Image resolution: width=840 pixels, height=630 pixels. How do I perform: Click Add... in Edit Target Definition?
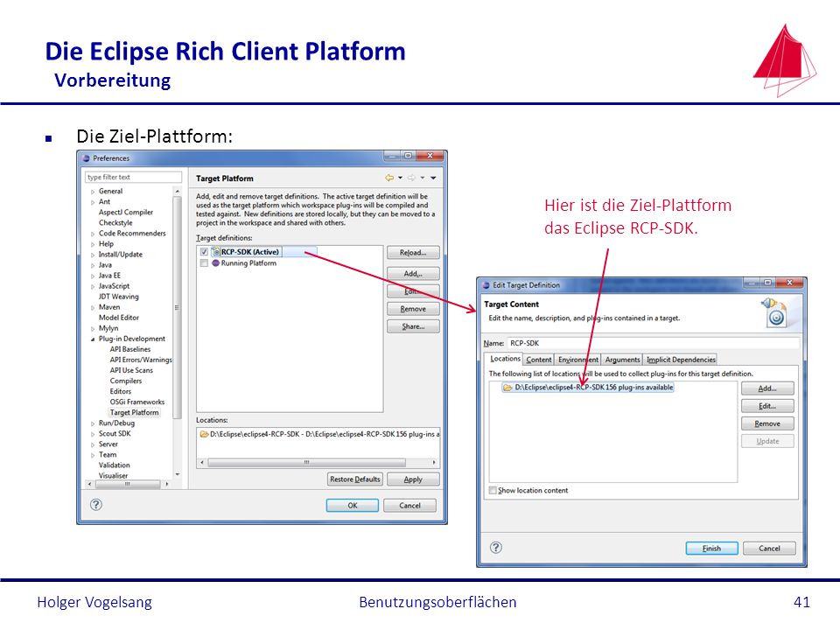(767, 388)
